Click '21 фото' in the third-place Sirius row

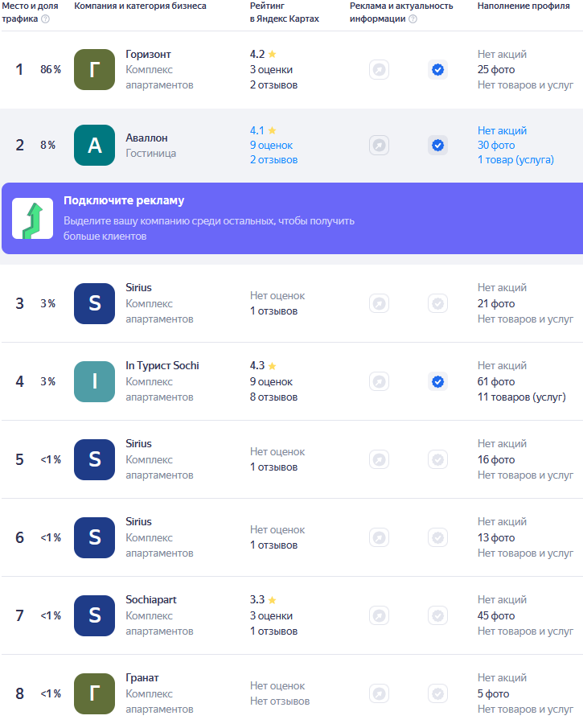click(x=496, y=303)
